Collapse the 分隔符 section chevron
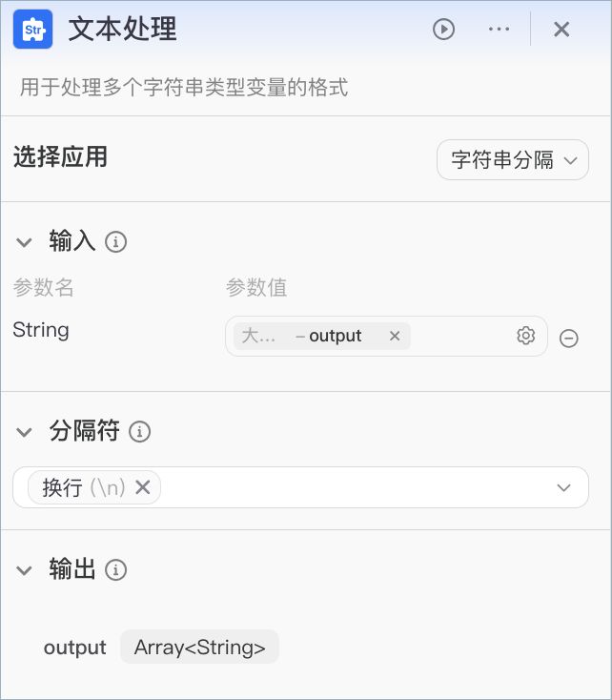This screenshot has height=700, width=612. tap(24, 432)
